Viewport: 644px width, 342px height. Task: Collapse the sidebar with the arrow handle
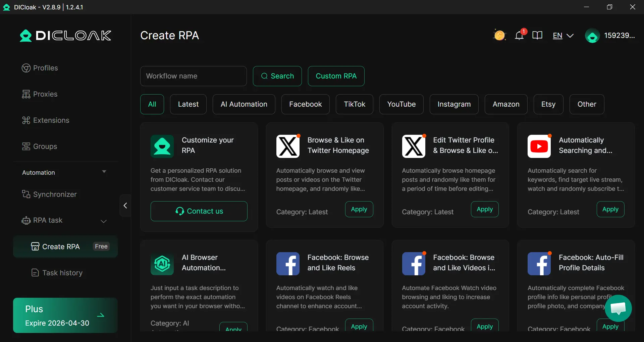pos(125,206)
